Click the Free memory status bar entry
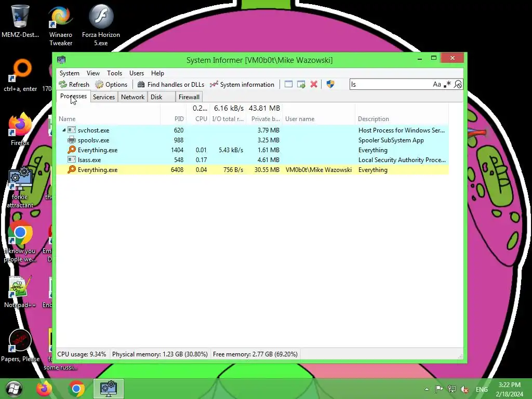The width and height of the screenshot is (532, 399). (x=255, y=354)
